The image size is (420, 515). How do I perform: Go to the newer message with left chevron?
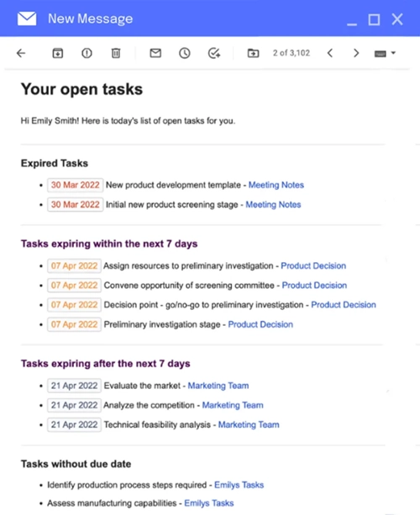(x=330, y=53)
